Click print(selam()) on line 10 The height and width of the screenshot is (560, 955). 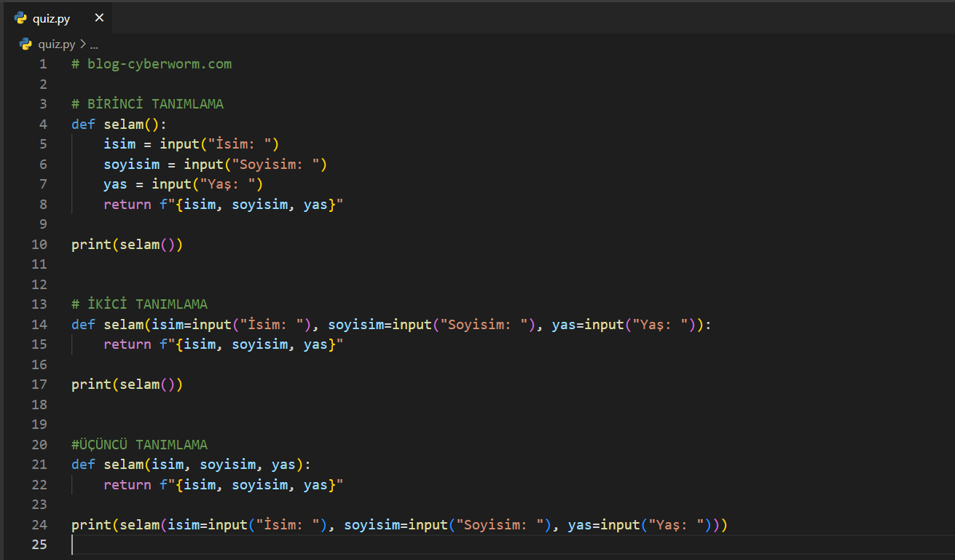127,245
